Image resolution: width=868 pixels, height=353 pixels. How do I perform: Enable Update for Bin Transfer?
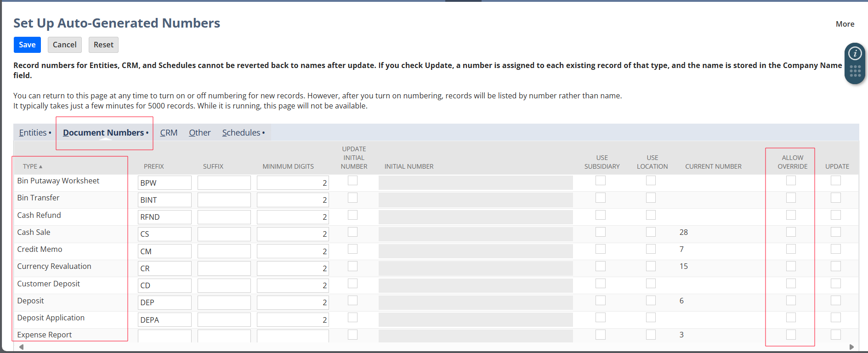[x=835, y=198]
